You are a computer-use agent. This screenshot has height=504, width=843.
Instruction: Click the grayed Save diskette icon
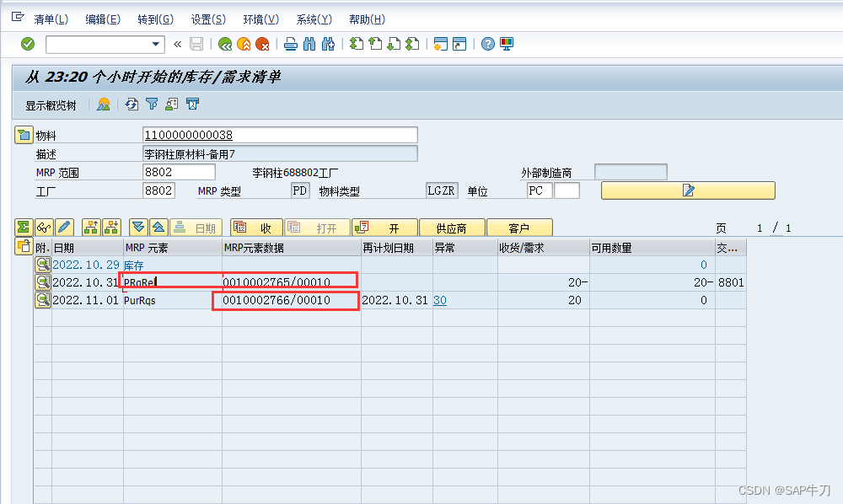point(196,44)
